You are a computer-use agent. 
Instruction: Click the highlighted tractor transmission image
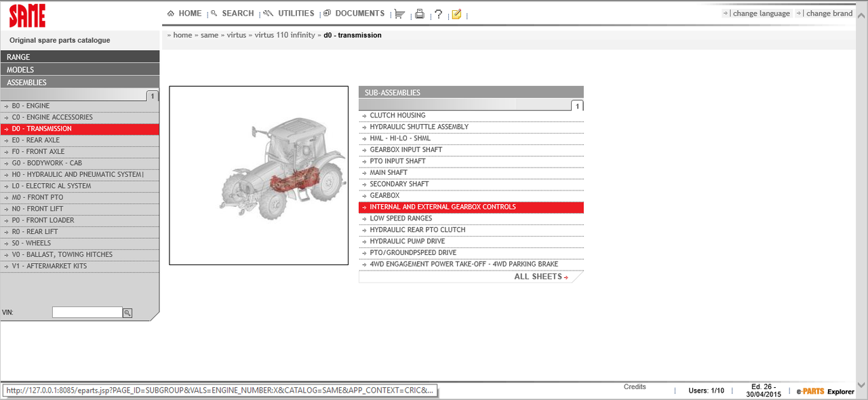pos(258,176)
